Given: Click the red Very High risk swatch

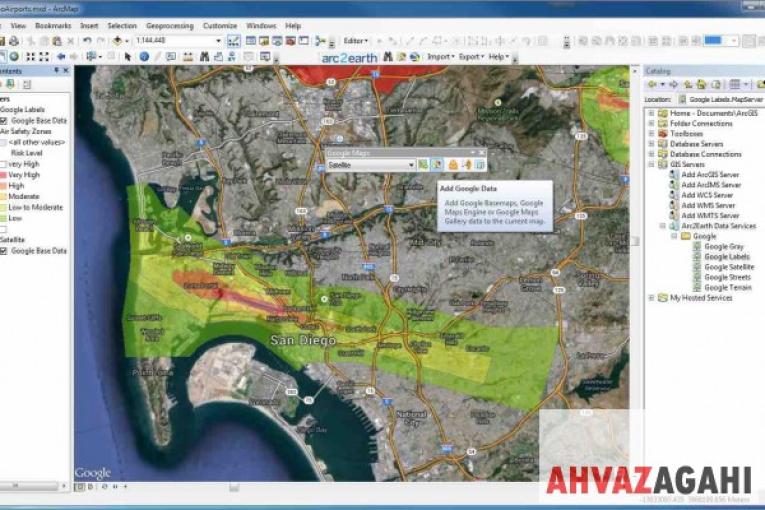Looking at the screenshot, I should coord(3,175).
